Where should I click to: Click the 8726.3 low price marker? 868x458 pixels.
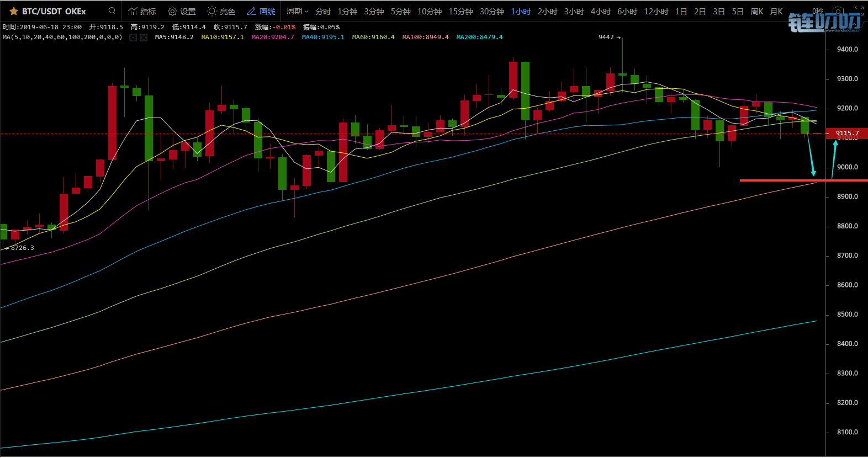click(19, 248)
